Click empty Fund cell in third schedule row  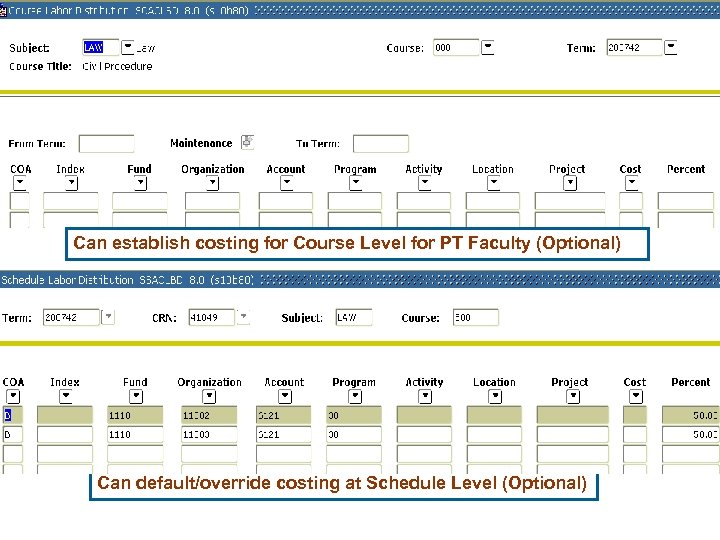135,454
